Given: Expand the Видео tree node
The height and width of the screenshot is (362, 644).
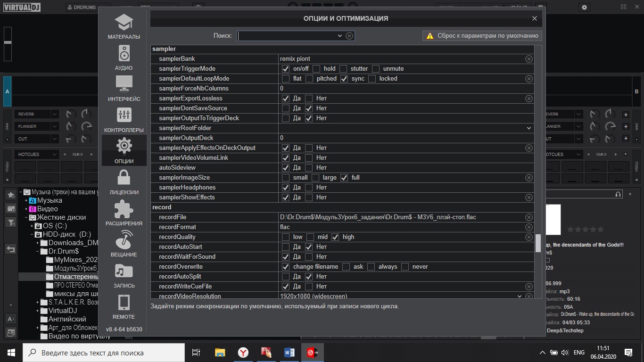Looking at the screenshot, I should pos(26,209).
